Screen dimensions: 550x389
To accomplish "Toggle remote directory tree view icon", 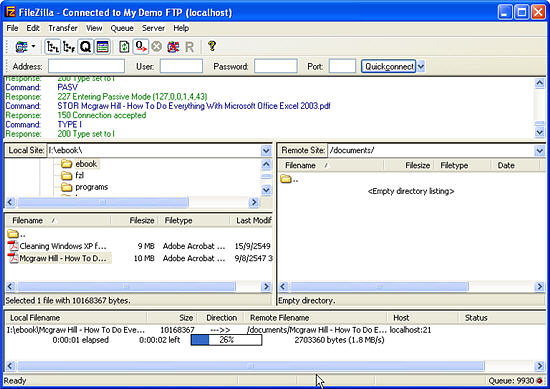I will 69,47.
